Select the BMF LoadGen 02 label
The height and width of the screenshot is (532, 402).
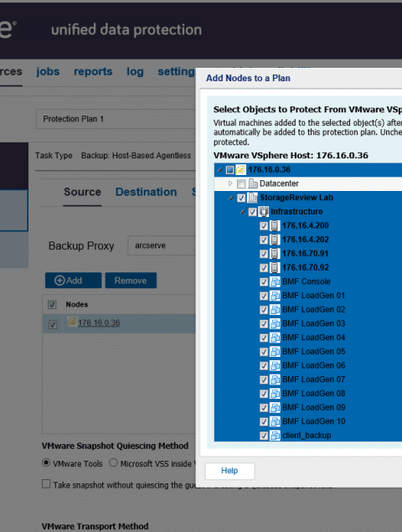tap(313, 309)
